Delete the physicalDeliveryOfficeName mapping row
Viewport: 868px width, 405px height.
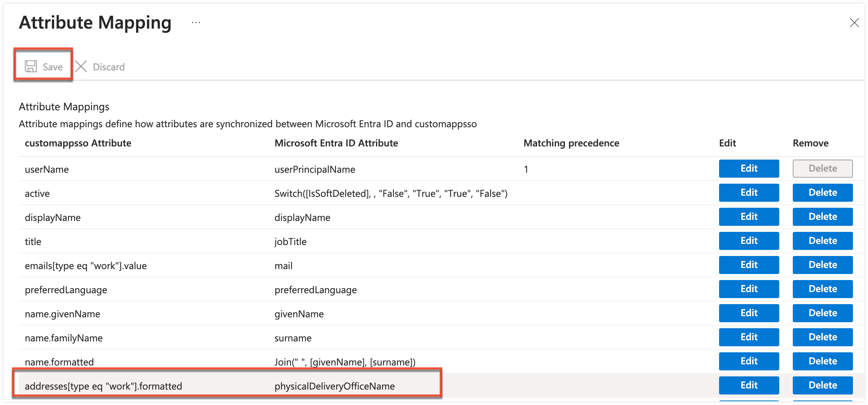click(x=822, y=385)
